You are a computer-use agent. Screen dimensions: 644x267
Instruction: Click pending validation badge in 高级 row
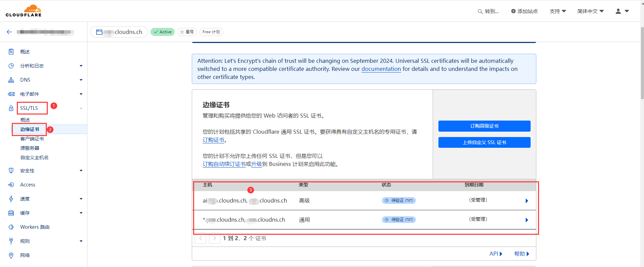(x=399, y=201)
